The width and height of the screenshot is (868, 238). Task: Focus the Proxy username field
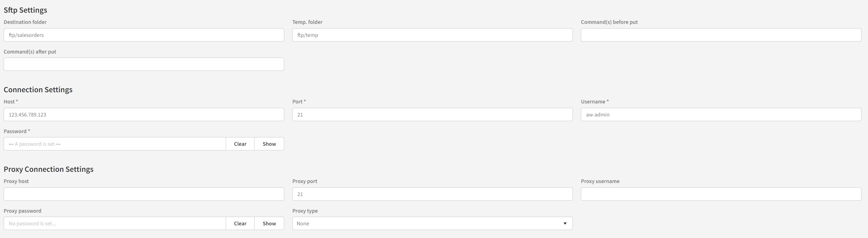(x=721, y=194)
